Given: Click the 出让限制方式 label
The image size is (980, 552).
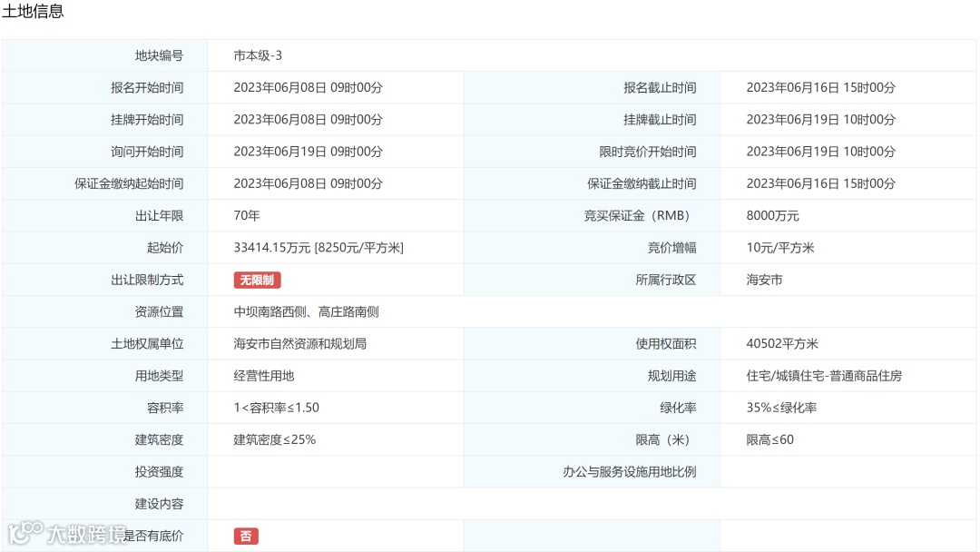Looking at the screenshot, I should pos(148,280).
